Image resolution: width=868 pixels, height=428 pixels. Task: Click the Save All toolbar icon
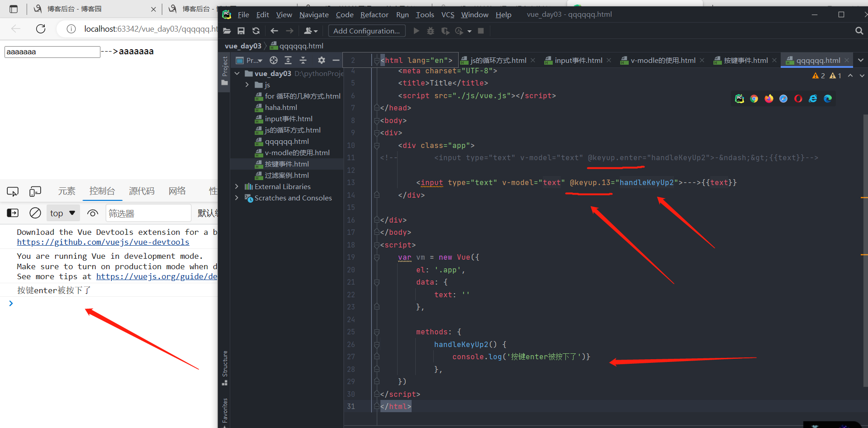pyautogui.click(x=241, y=31)
